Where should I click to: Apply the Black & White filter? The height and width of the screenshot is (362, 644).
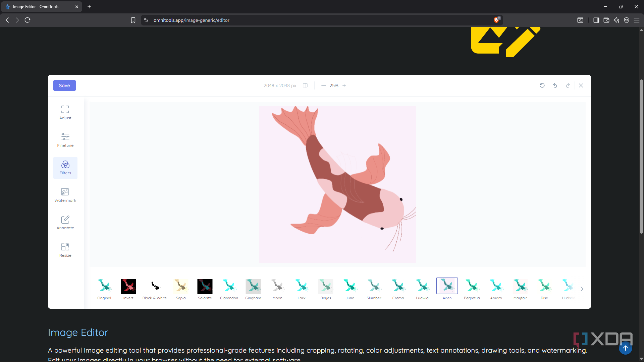155,289
